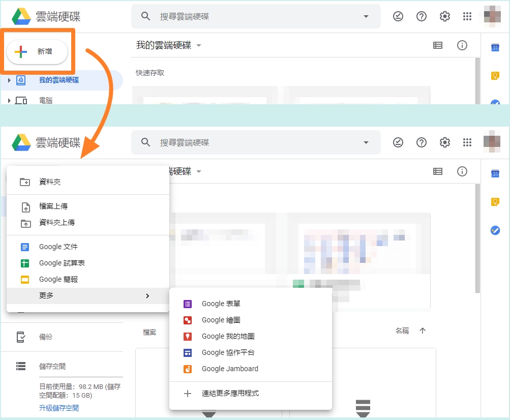510x420 pixels.
Task: Focus the 搜尋雲端硬碟 search field in the lower screenshot
Action: [x=256, y=142]
